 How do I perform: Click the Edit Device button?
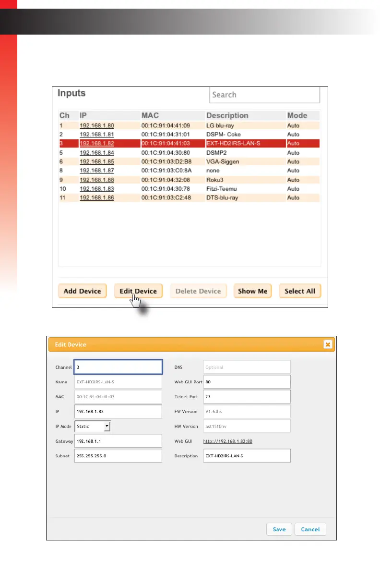click(138, 291)
